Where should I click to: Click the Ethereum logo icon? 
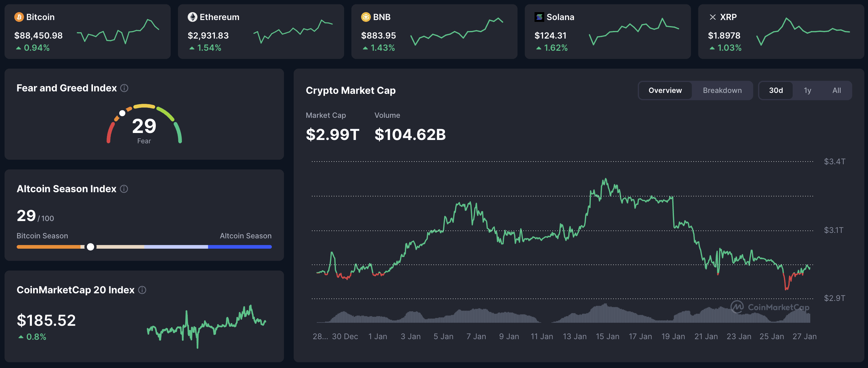(193, 17)
